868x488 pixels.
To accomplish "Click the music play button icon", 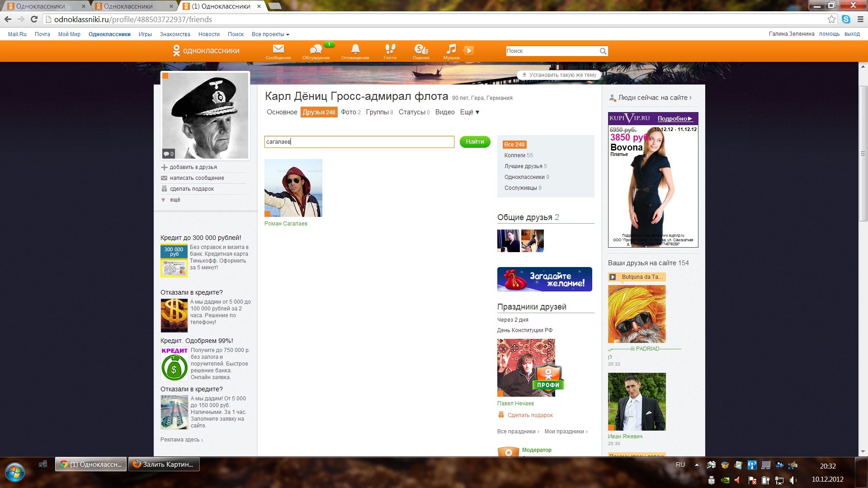I will 469,51.
